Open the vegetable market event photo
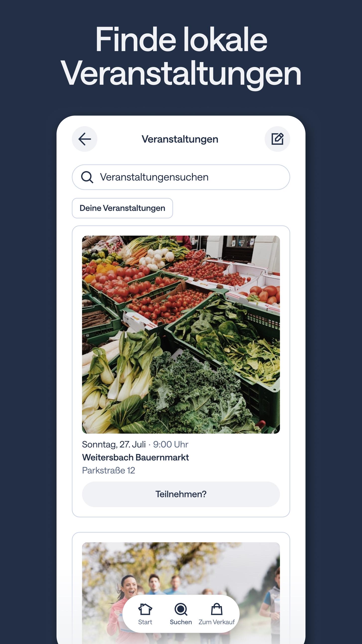The height and width of the screenshot is (644, 362). tap(181, 335)
